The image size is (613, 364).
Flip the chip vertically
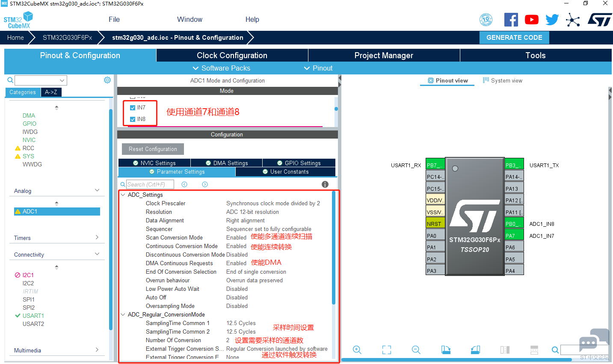[534, 350]
